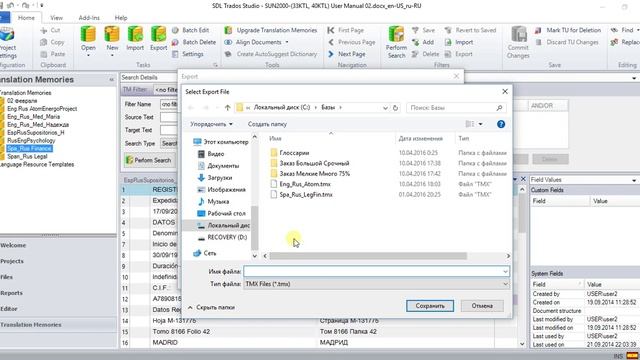Click Import in Filters group
Screen dimensions: 640x360
pyautogui.click(x=459, y=42)
